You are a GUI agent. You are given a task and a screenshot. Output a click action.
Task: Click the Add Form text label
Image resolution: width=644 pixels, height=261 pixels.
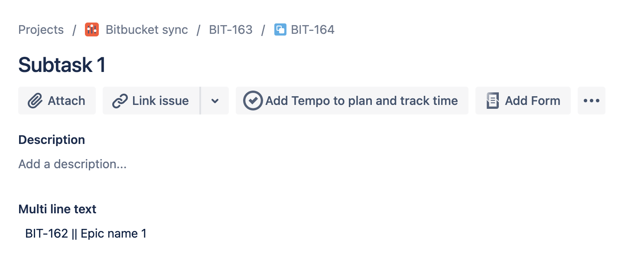(533, 101)
